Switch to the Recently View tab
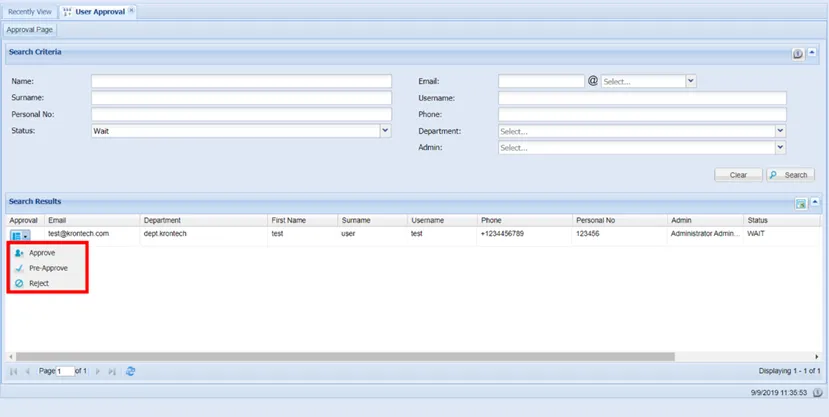Screen dimensions: 829x417 point(30,12)
